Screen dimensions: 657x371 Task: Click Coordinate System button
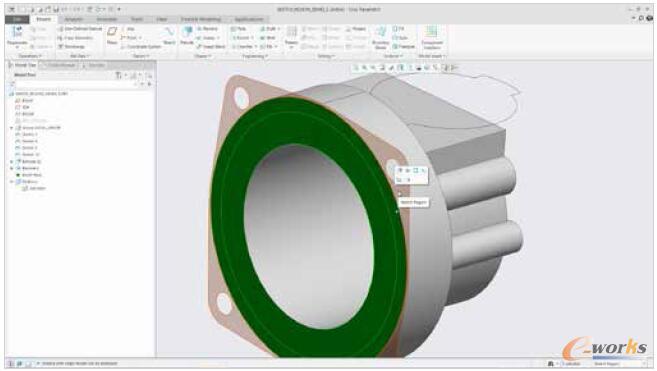[141, 47]
